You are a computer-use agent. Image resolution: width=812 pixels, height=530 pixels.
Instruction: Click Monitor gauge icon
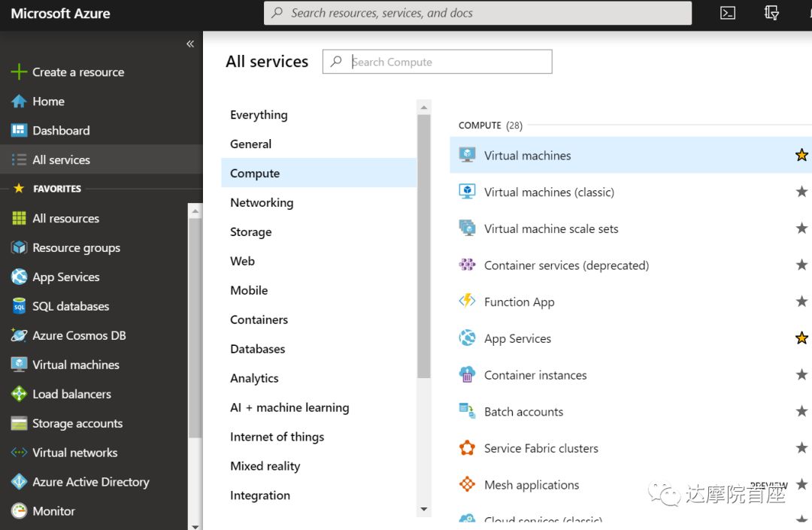click(19, 511)
